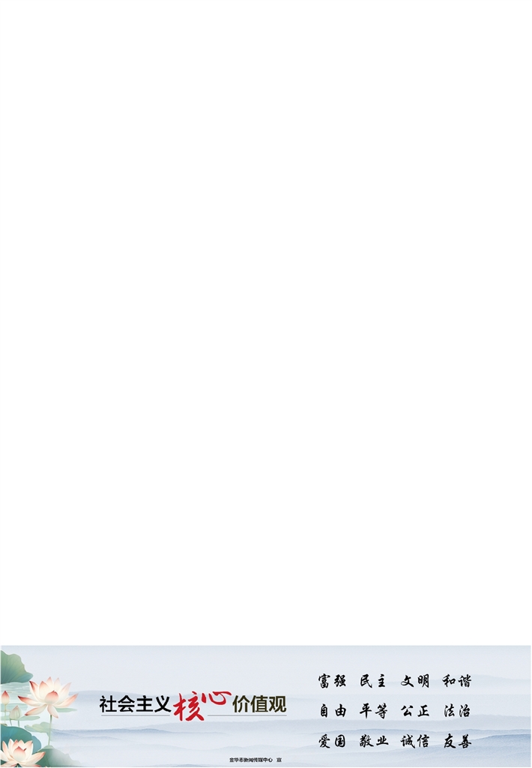Click the word 法治
Viewport: 532px width, 768px height.
(x=457, y=711)
